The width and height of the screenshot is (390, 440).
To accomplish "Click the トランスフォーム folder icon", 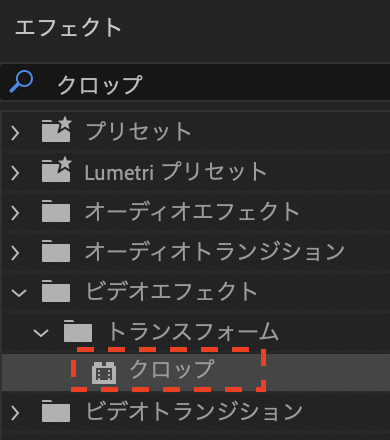I will [78, 331].
